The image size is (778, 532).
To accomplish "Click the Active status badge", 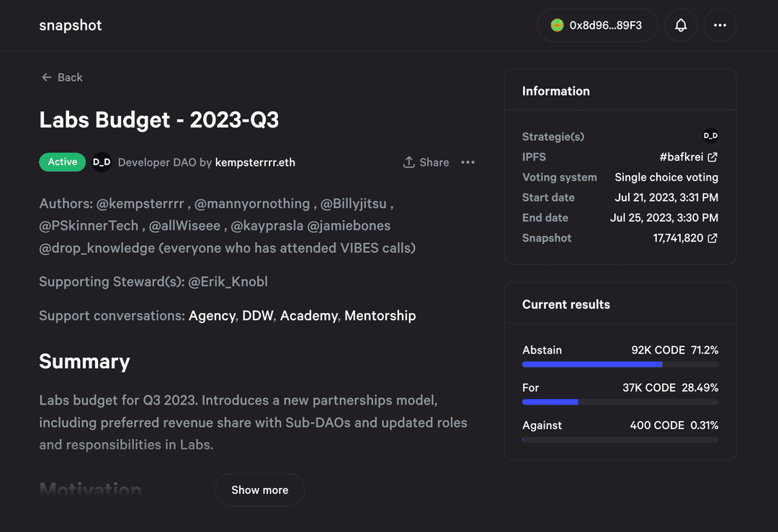I will point(63,162).
